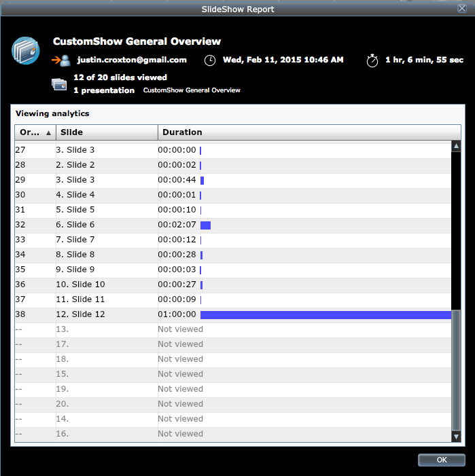The image size is (475, 476).
Task: Click the slides stack icon by slides viewed
Action: [x=59, y=84]
